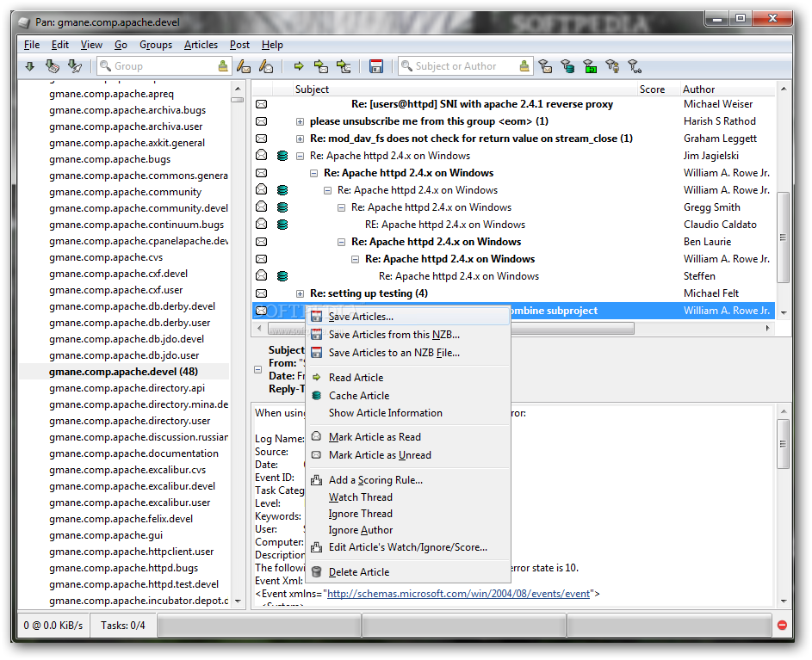Choose Mark Article as Unread
The image size is (812, 660).
[x=408, y=455]
